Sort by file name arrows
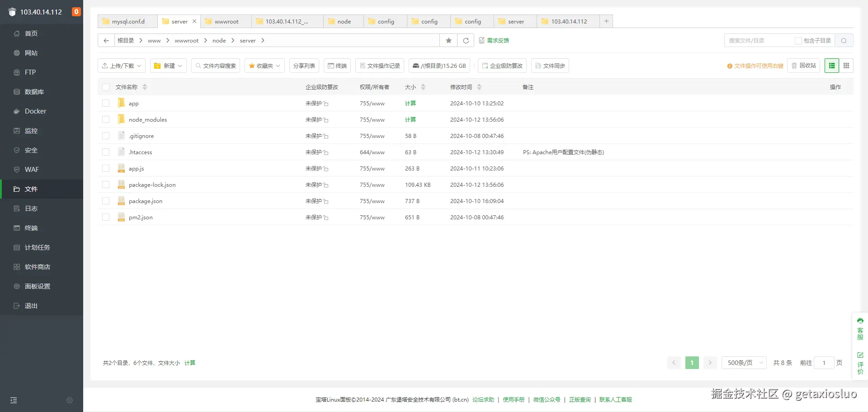This screenshot has width=868, height=412. [145, 87]
